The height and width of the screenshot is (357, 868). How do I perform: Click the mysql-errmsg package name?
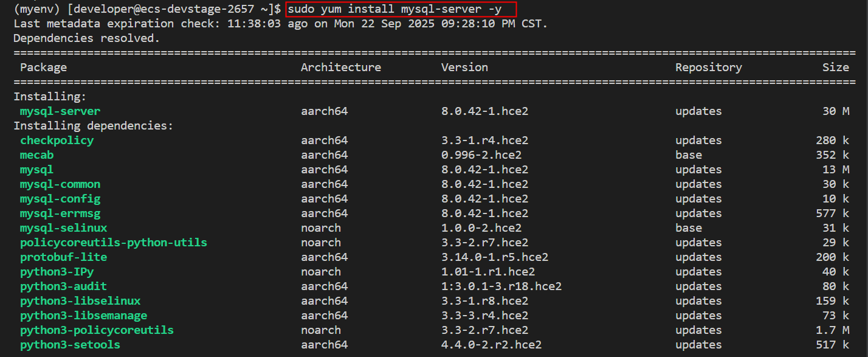click(60, 213)
